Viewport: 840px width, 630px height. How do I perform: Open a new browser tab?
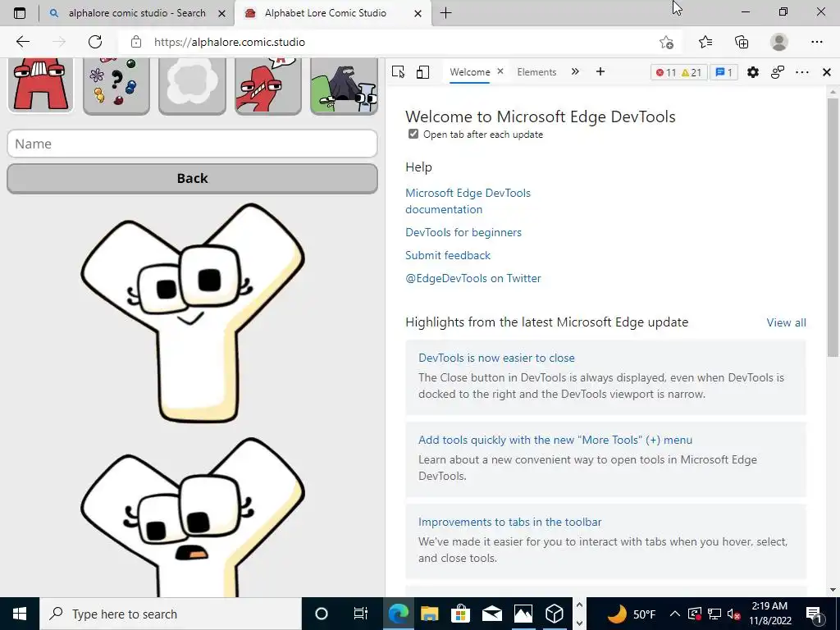click(445, 13)
